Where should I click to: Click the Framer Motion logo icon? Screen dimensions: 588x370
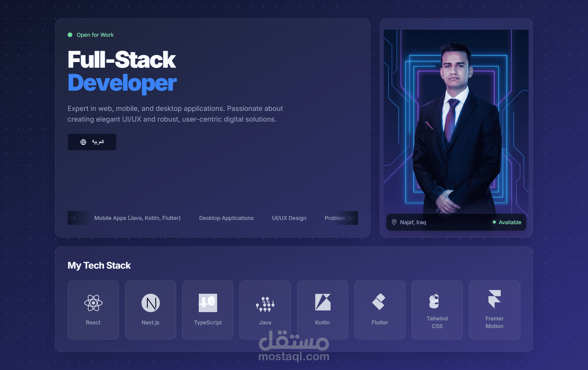(494, 299)
